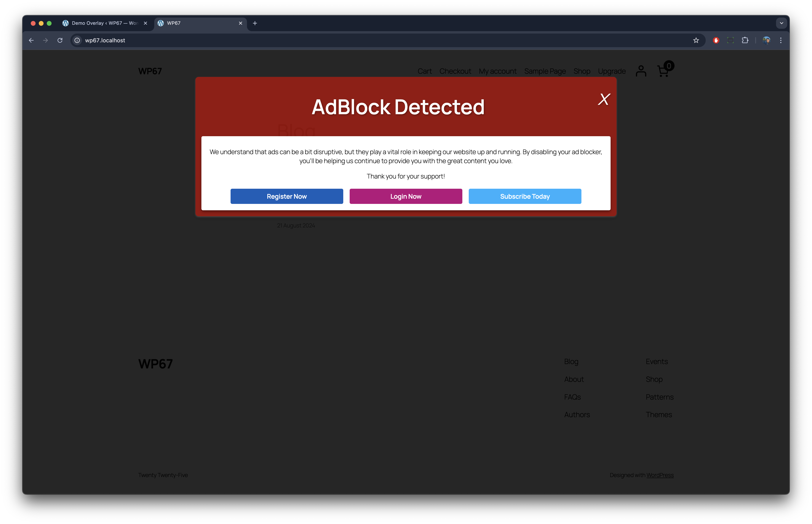This screenshot has height=524, width=812.
Task: Open the Chrome three-dot menu
Action: 781,41
